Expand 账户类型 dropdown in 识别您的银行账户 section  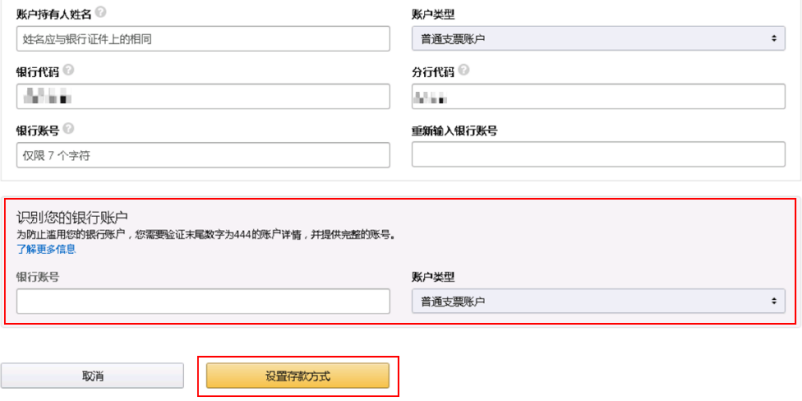tap(598, 301)
